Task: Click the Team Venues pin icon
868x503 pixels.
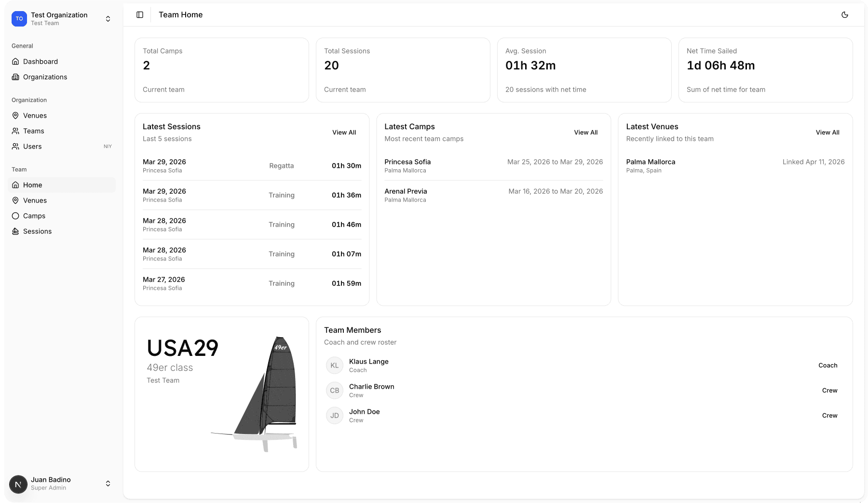Action: tap(15, 201)
